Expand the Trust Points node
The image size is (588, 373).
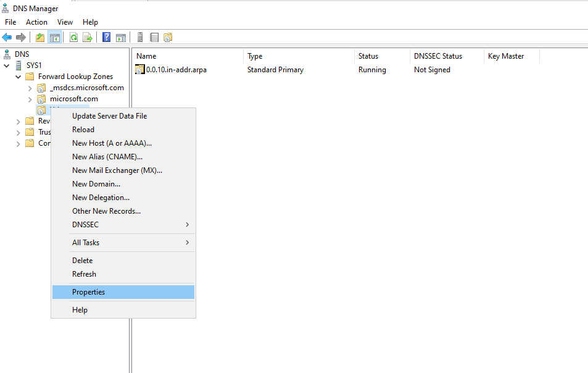tap(18, 133)
